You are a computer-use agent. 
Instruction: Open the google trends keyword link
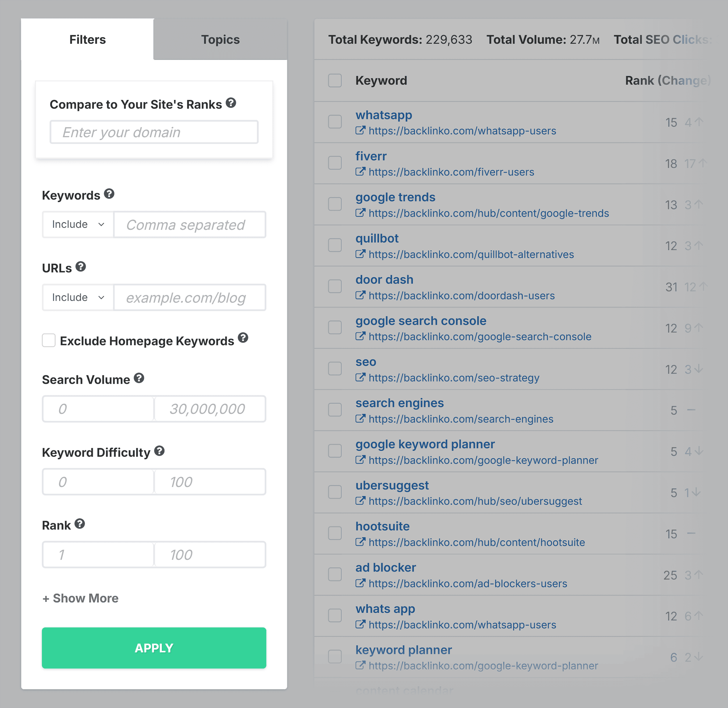(x=395, y=197)
